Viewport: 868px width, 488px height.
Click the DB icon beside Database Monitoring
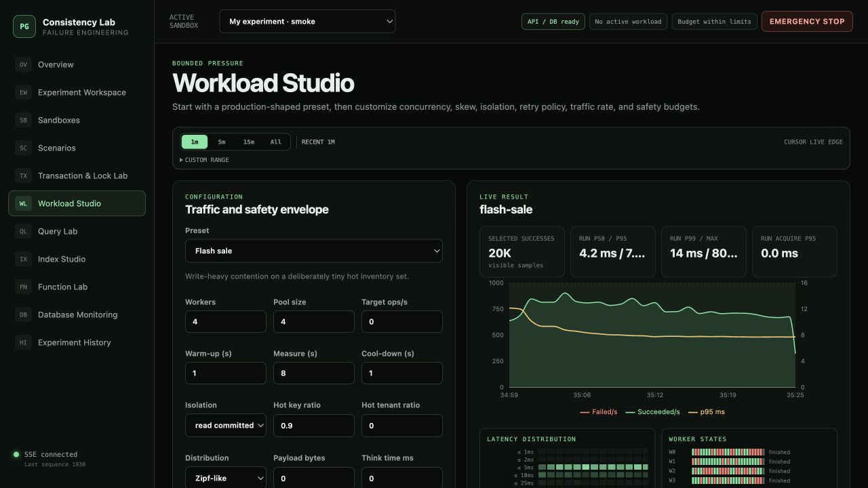coord(24,314)
